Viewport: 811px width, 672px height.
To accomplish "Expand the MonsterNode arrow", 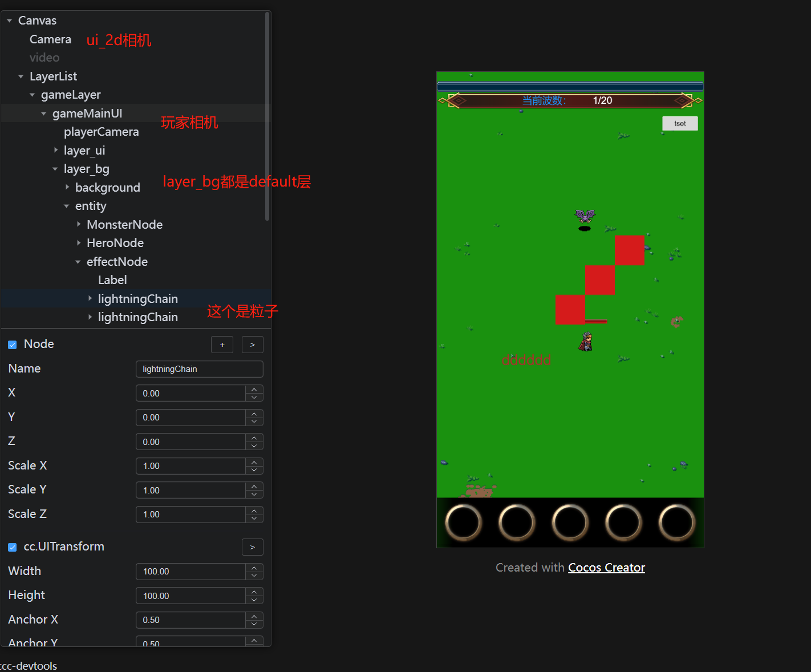I will tap(78, 224).
